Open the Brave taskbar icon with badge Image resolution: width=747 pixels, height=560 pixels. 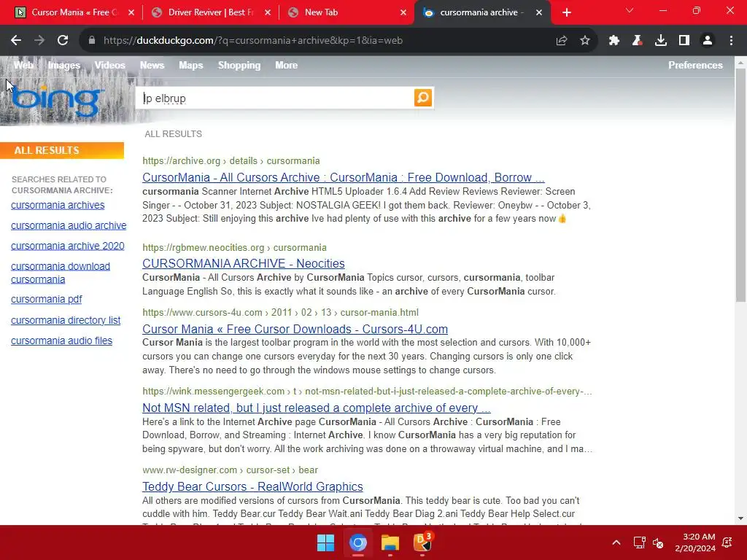click(x=422, y=542)
